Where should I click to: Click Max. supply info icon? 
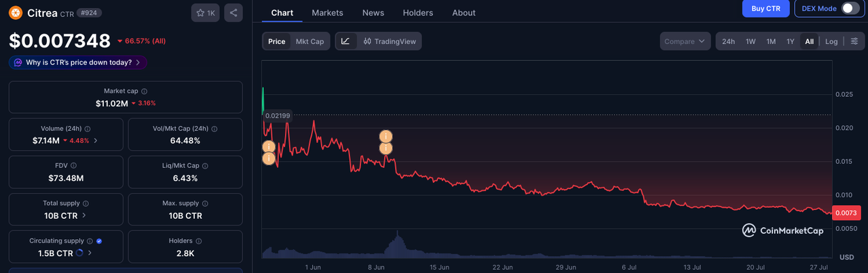[206, 203]
